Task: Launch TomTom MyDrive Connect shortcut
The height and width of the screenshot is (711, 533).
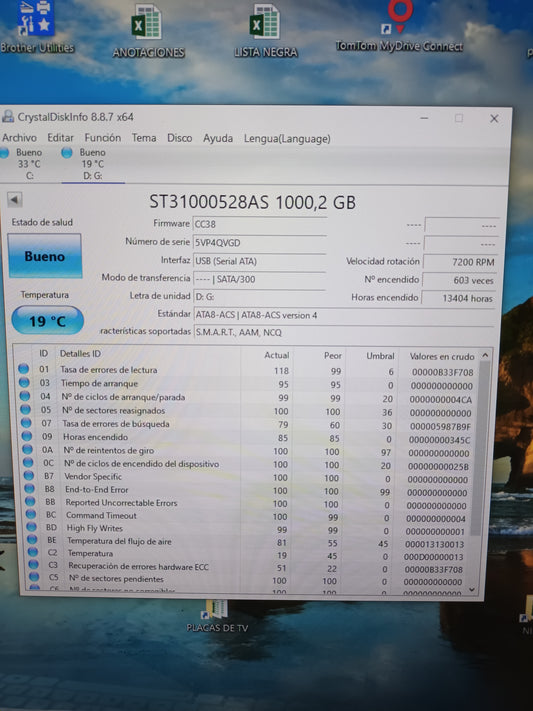Action: [399, 26]
